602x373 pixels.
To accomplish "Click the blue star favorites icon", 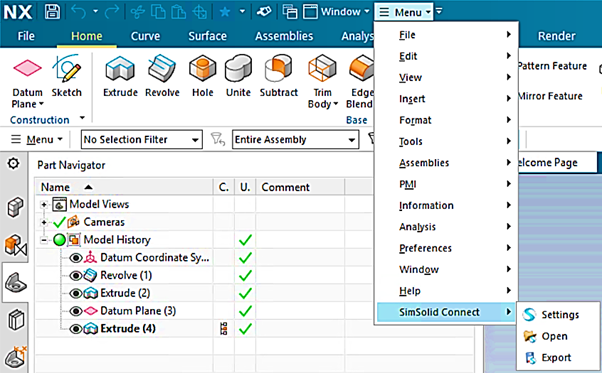I will 225,12.
